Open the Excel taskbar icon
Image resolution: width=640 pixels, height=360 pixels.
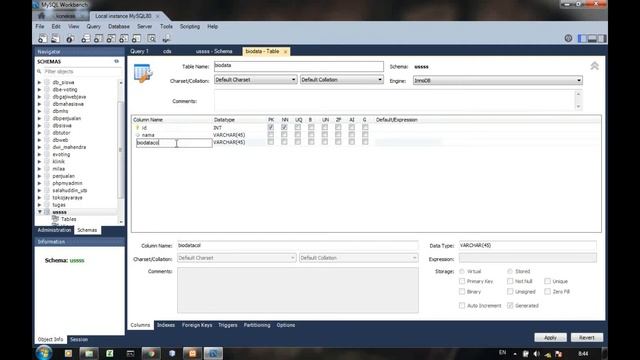tap(109, 353)
